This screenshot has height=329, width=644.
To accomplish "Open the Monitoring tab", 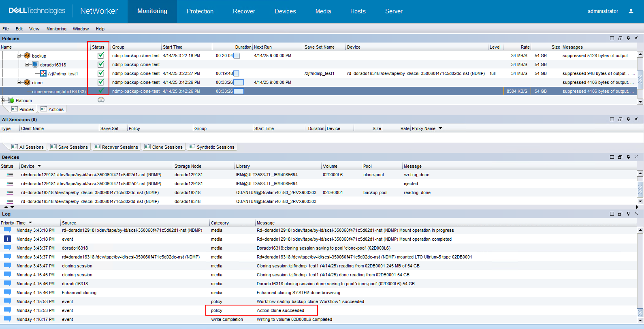I will [x=152, y=11].
